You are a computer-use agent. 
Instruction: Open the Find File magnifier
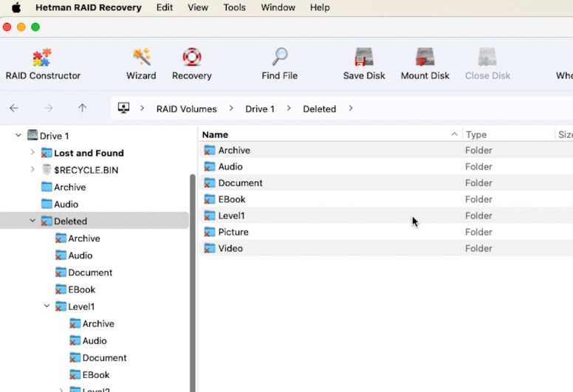(280, 58)
